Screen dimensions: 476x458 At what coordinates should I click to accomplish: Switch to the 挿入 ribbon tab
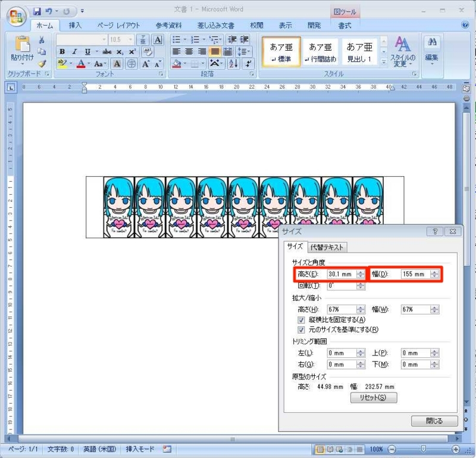[x=75, y=26]
